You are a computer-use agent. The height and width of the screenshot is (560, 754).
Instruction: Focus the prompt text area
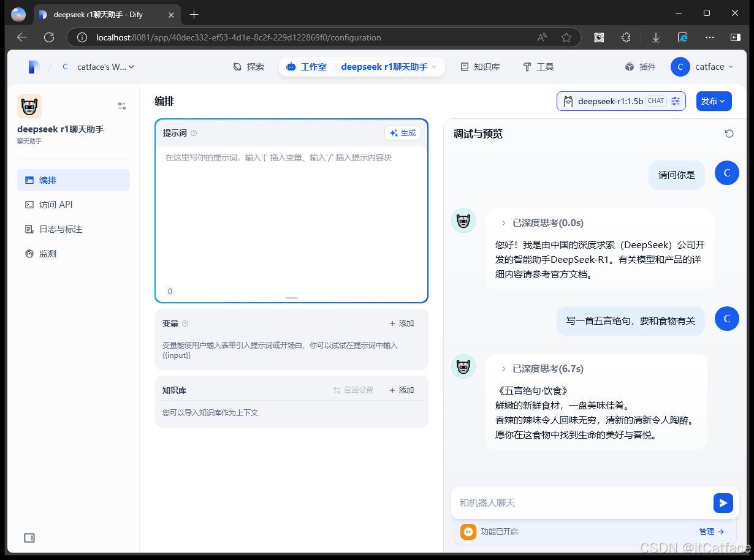pyautogui.click(x=291, y=214)
